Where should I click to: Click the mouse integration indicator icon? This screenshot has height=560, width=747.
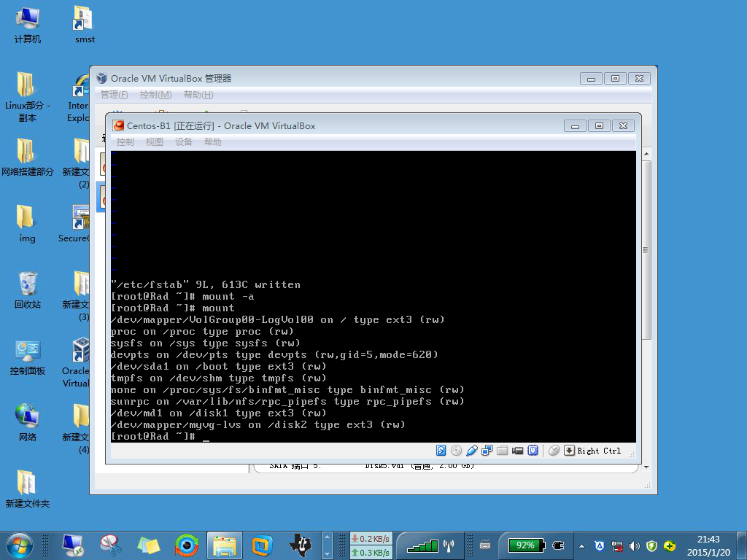click(554, 451)
